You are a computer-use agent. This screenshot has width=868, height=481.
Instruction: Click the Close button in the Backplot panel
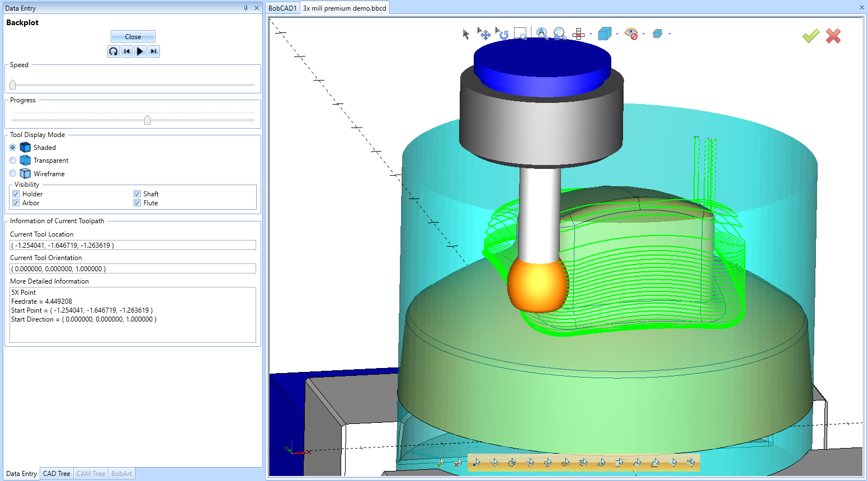[x=133, y=36]
